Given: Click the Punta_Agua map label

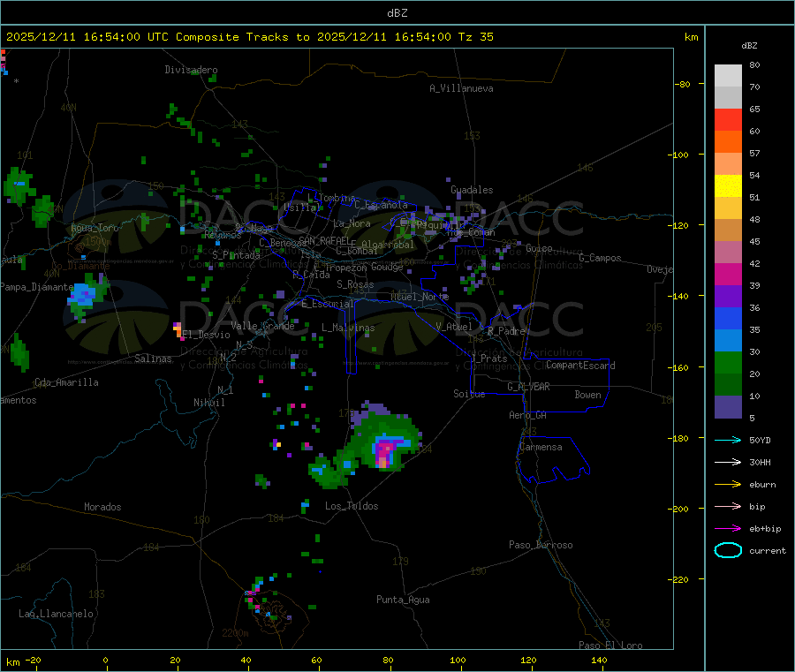Looking at the screenshot, I should tap(403, 600).
